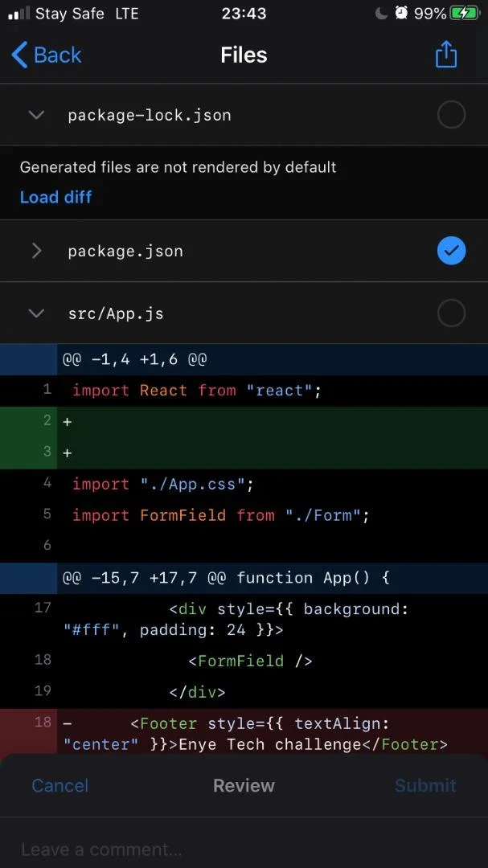
Task: Tap line 17 div style code
Action: pyautogui.click(x=236, y=620)
